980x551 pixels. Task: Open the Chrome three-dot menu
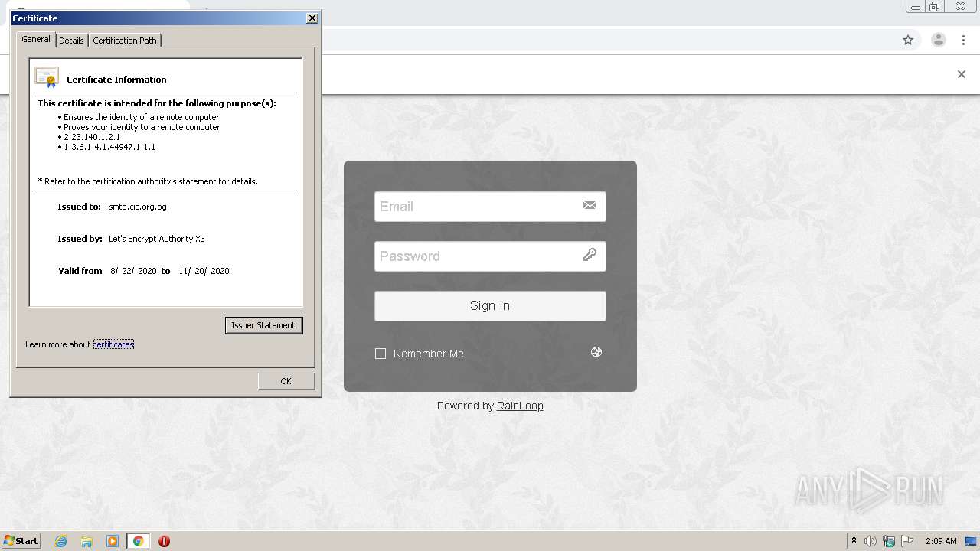964,40
